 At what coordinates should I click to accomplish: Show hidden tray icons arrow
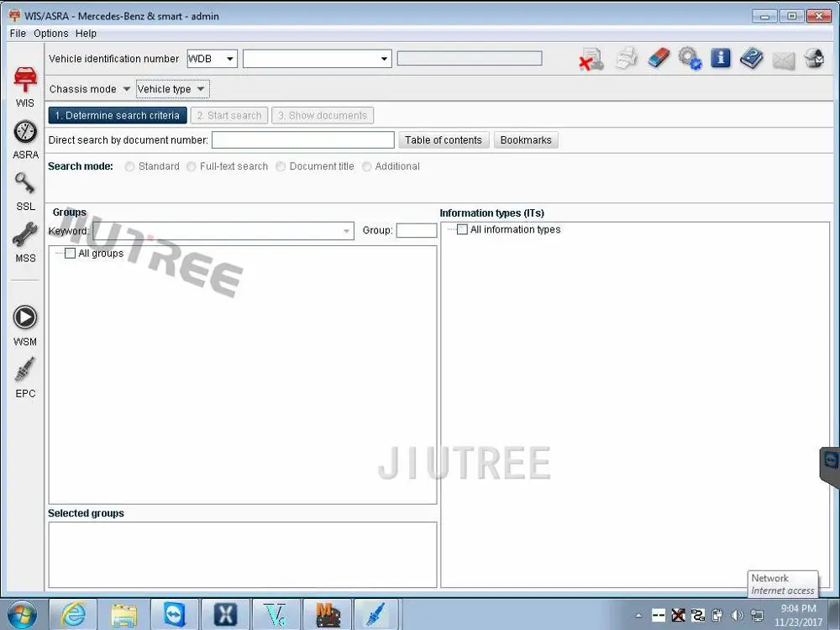click(638, 615)
